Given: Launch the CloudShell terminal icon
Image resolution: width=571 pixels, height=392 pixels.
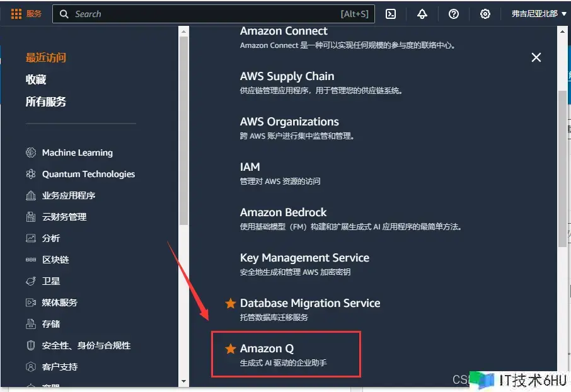Looking at the screenshot, I should pos(391,14).
